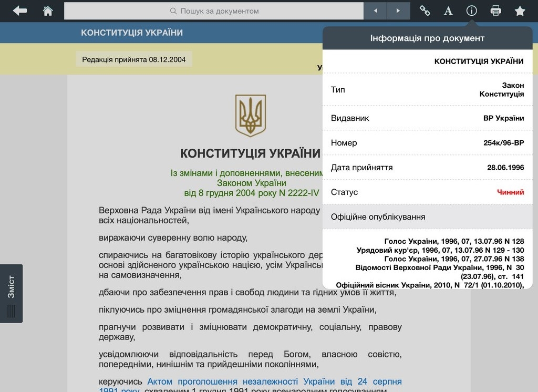Click the 'Відомості Верховної Ради України' entry
The width and height of the screenshot is (538, 392).
pos(440,272)
